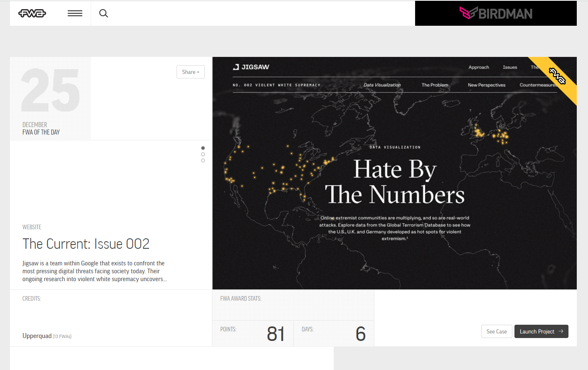Select The Problem tab in preview
Viewport: 588px width, 370px height.
[435, 85]
